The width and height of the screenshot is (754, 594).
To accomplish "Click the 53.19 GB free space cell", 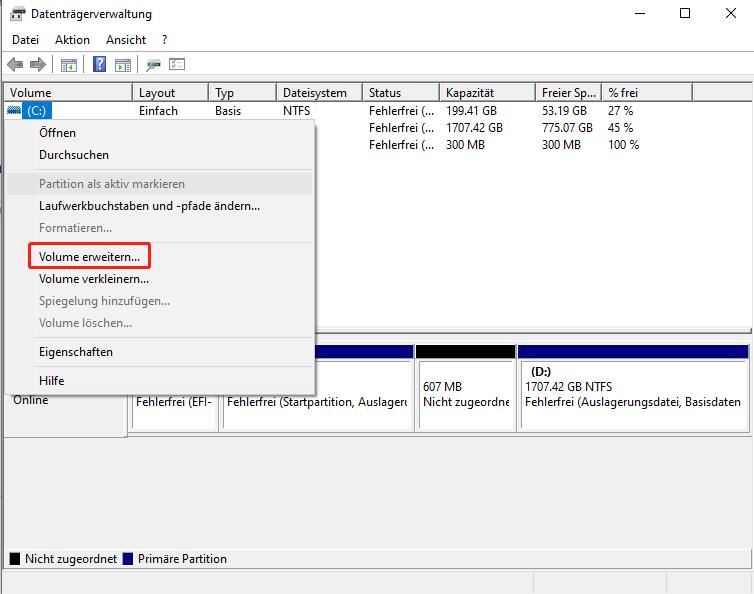I will pos(565,111).
